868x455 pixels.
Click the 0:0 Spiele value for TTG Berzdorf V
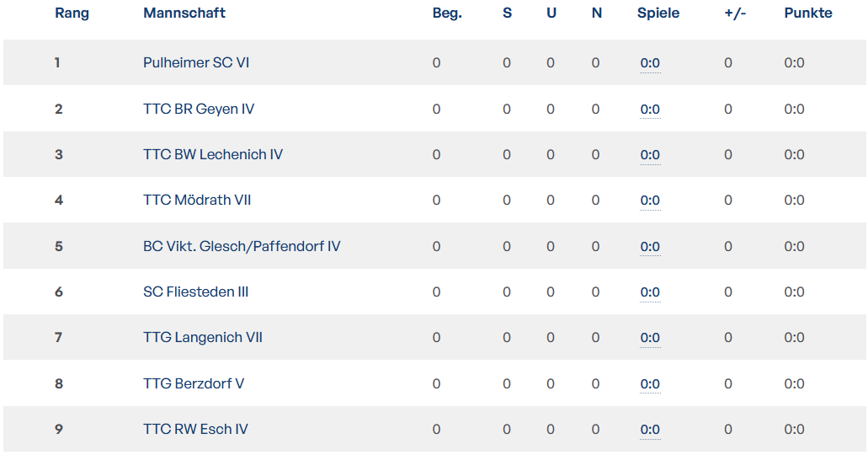[x=650, y=383]
